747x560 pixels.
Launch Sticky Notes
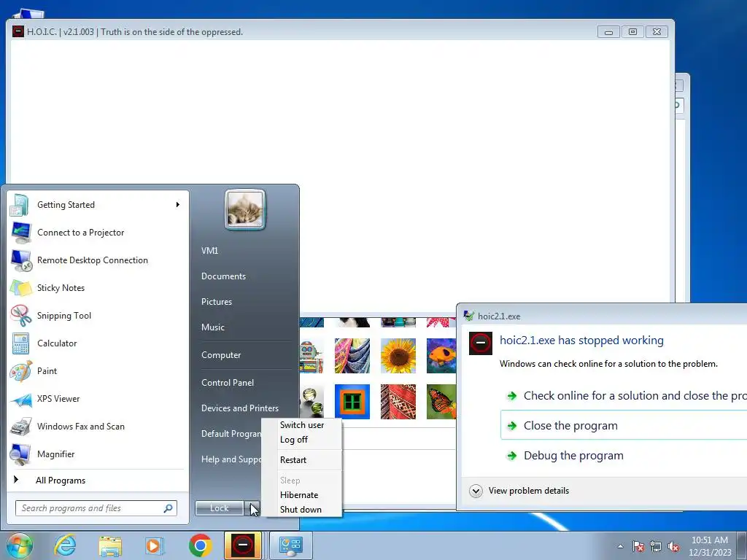click(x=98, y=287)
